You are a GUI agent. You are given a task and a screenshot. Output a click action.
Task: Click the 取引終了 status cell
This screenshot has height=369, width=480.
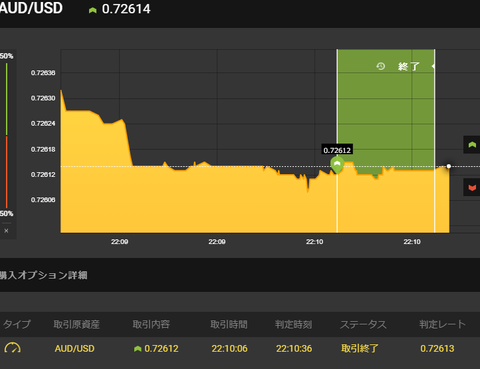pos(360,349)
